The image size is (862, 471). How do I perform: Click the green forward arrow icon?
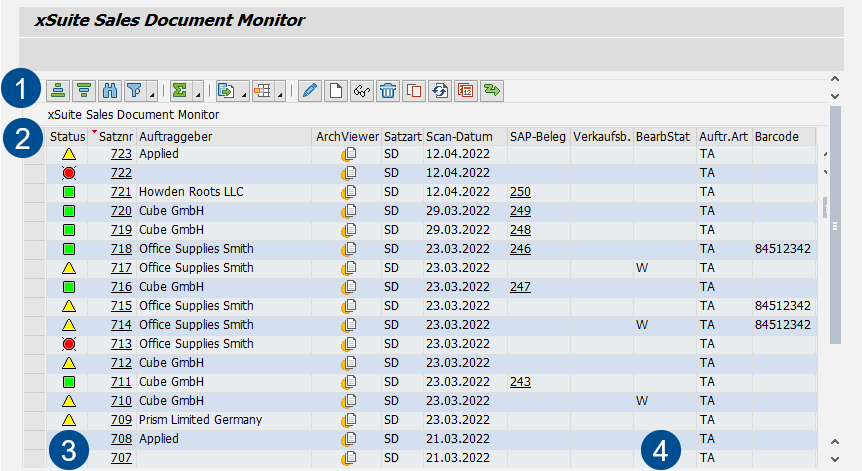click(x=491, y=91)
